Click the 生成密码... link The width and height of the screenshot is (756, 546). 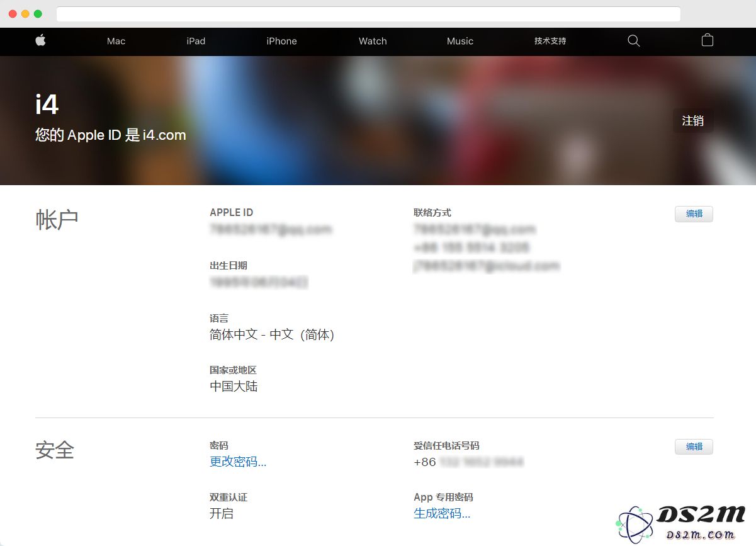(x=442, y=513)
